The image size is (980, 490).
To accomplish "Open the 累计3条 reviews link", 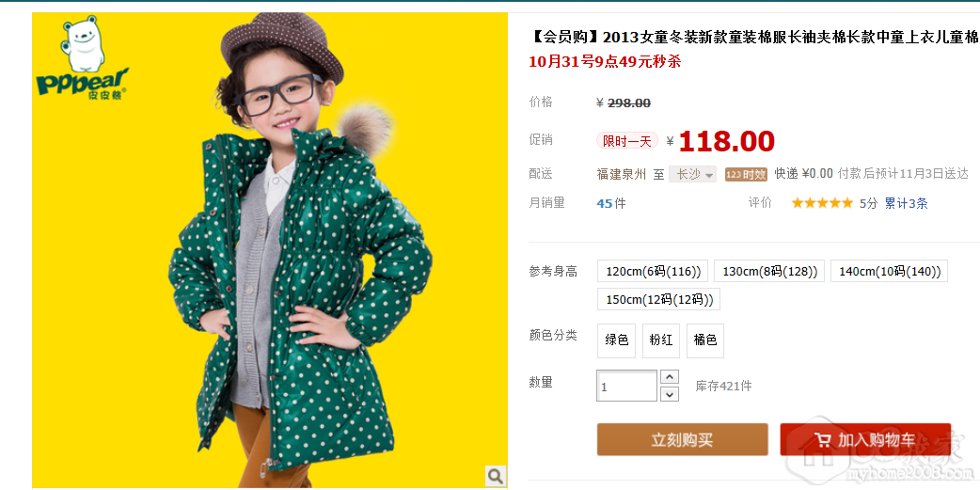I will pyautogui.click(x=907, y=203).
